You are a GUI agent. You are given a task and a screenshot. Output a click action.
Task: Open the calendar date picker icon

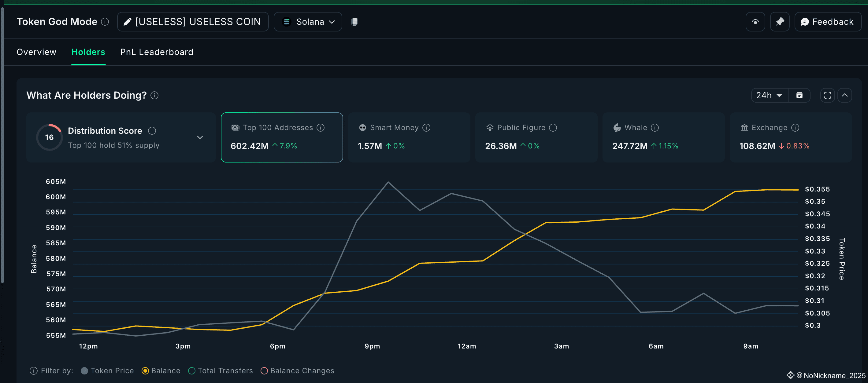point(799,96)
